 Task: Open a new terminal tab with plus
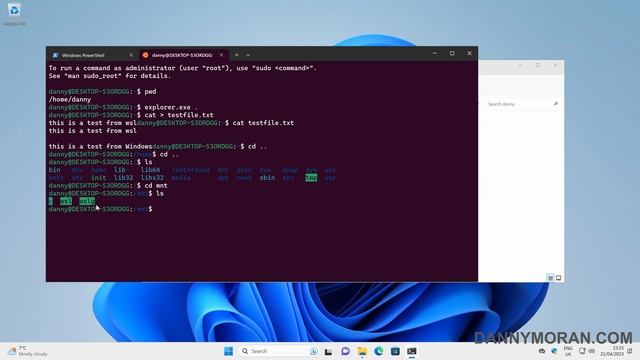pyautogui.click(x=236, y=55)
